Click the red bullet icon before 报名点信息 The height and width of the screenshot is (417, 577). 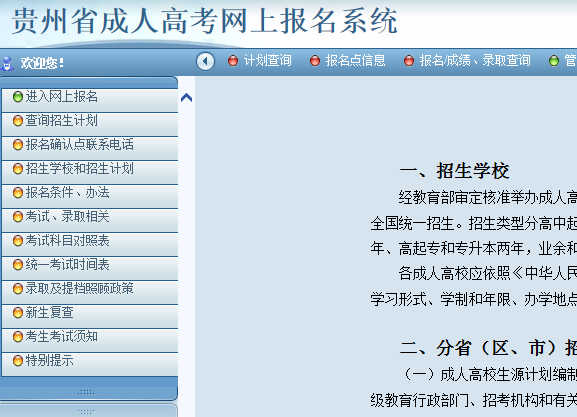315,61
